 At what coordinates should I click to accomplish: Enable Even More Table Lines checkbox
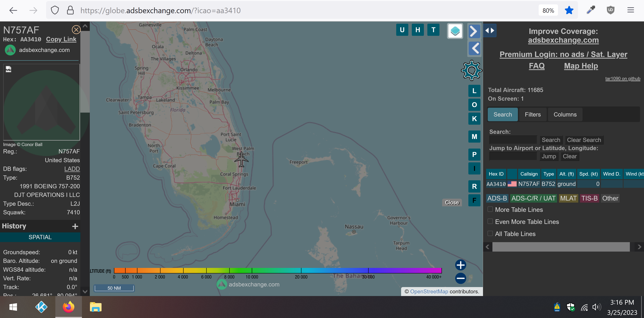pos(490,221)
